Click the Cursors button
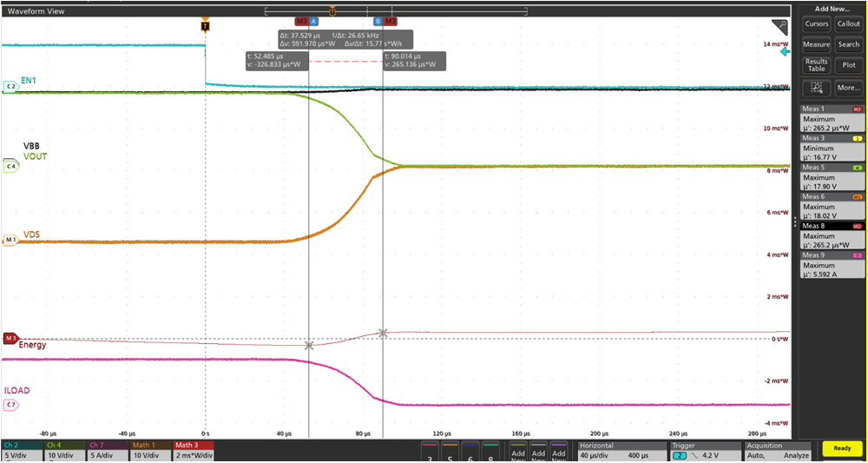The image size is (868, 463). (816, 23)
